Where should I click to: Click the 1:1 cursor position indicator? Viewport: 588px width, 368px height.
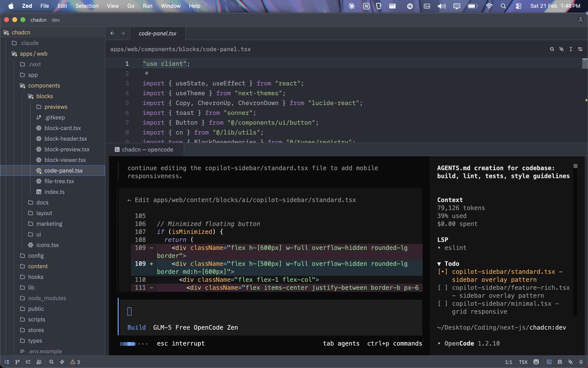pos(508,362)
